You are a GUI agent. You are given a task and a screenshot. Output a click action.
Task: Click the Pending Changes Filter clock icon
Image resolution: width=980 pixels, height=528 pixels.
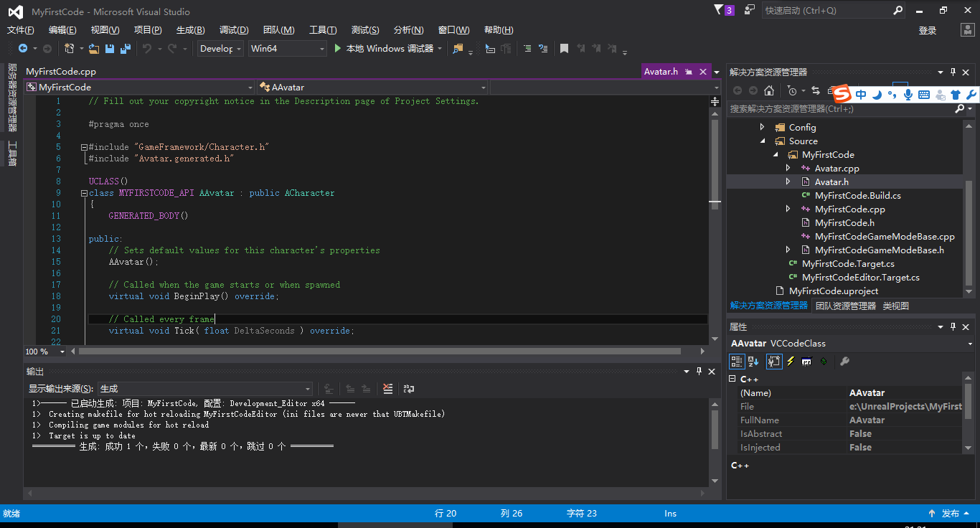point(791,90)
